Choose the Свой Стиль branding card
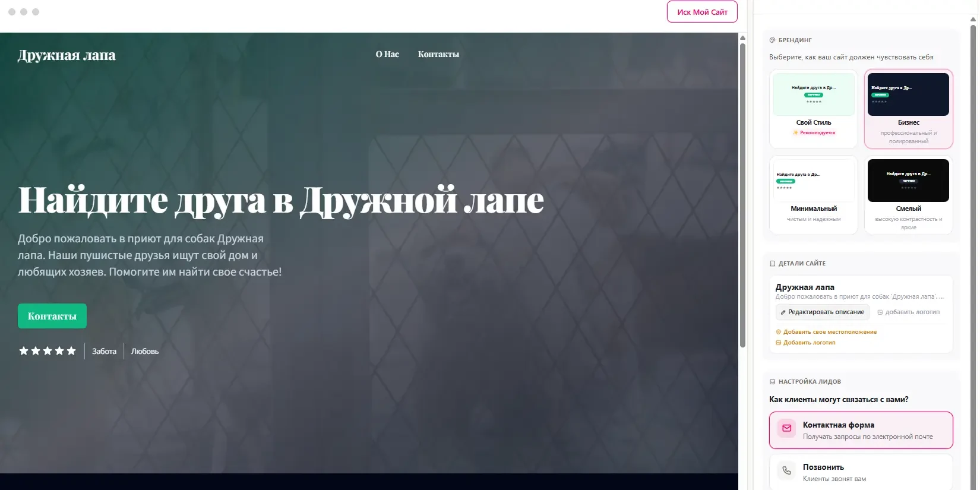This screenshot has height=490, width=980. [814, 109]
